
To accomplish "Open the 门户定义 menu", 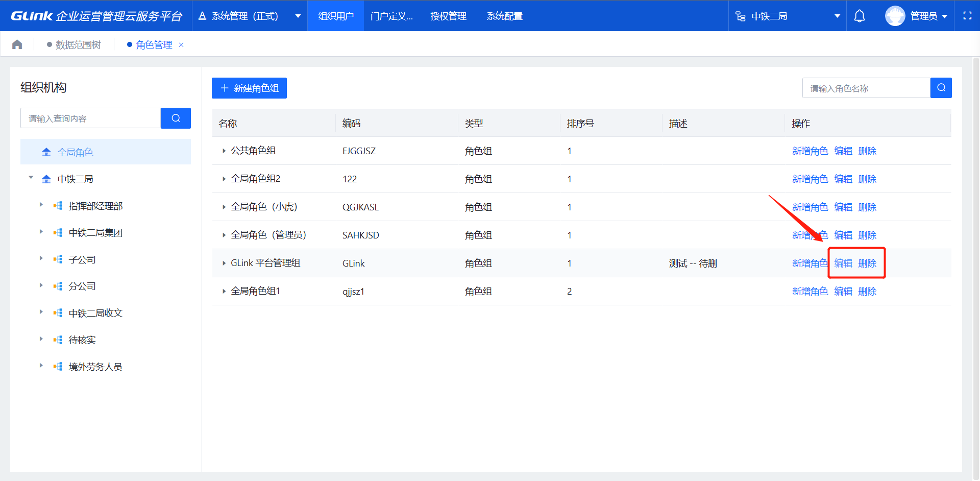I will click(x=391, y=16).
